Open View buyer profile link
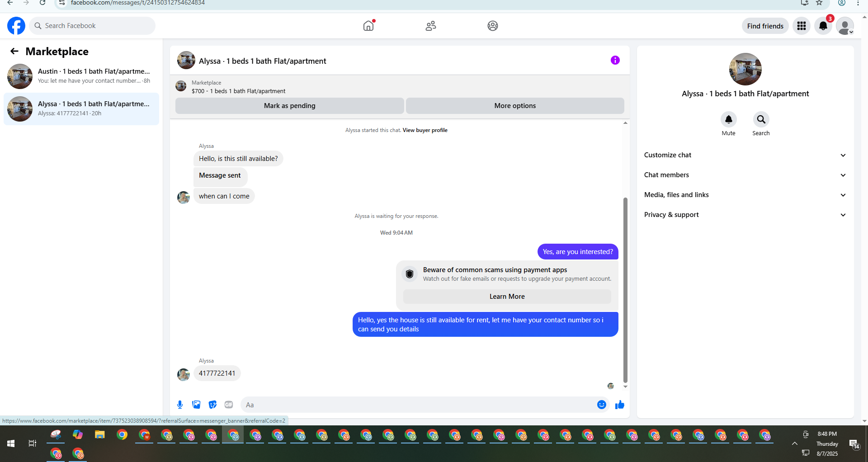Viewport: 868px width, 462px height. 425,130
